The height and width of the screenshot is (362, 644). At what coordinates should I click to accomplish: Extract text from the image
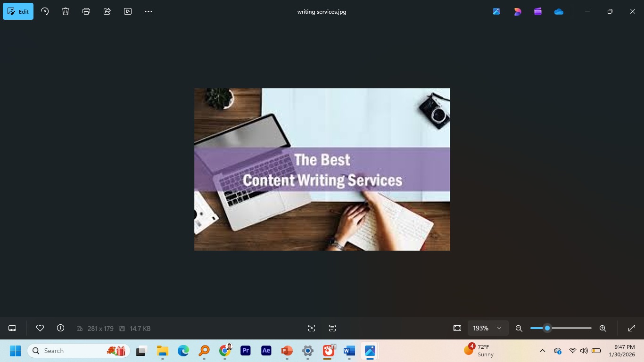(332, 328)
